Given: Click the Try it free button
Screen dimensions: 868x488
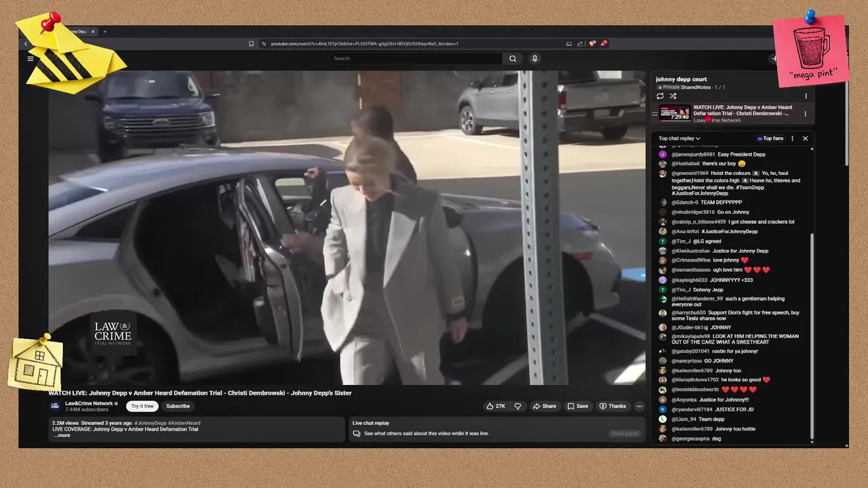Looking at the screenshot, I should tap(142, 406).
